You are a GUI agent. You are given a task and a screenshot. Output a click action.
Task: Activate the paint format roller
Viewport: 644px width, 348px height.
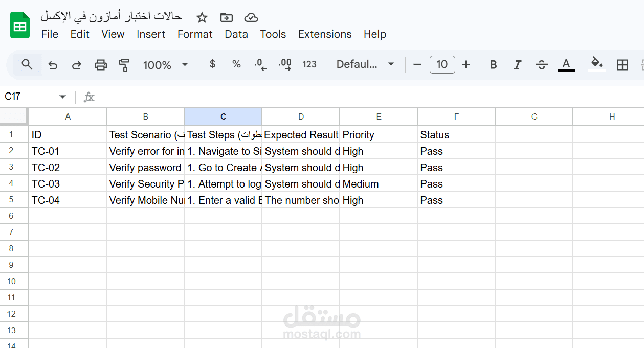[x=124, y=65]
